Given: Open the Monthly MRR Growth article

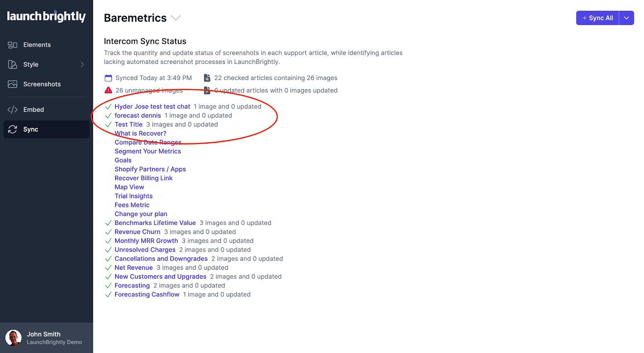Looking at the screenshot, I should pyautogui.click(x=146, y=241).
